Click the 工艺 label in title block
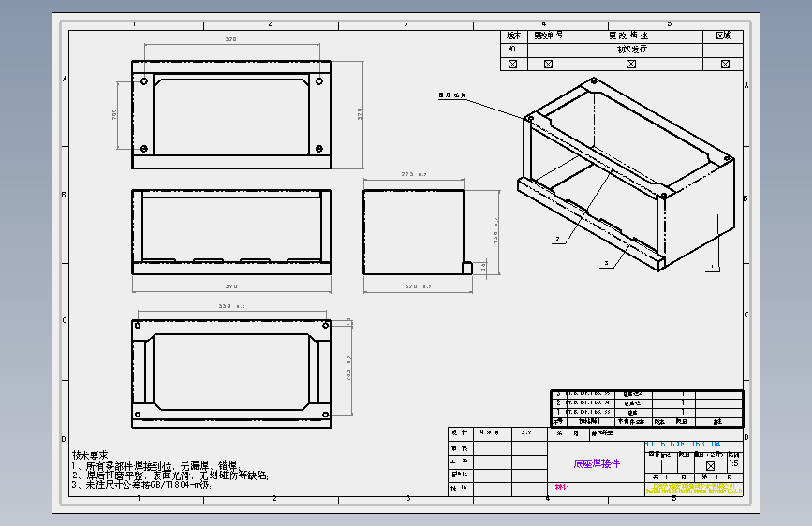 pyautogui.click(x=459, y=460)
